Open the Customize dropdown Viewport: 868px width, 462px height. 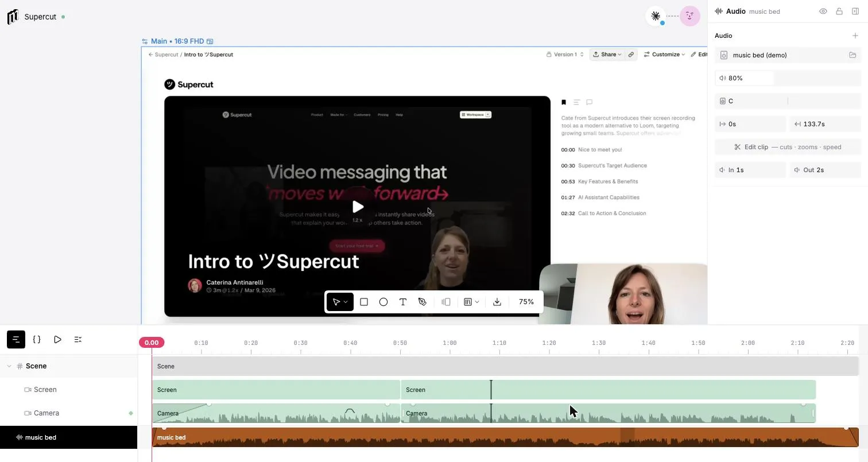665,55
